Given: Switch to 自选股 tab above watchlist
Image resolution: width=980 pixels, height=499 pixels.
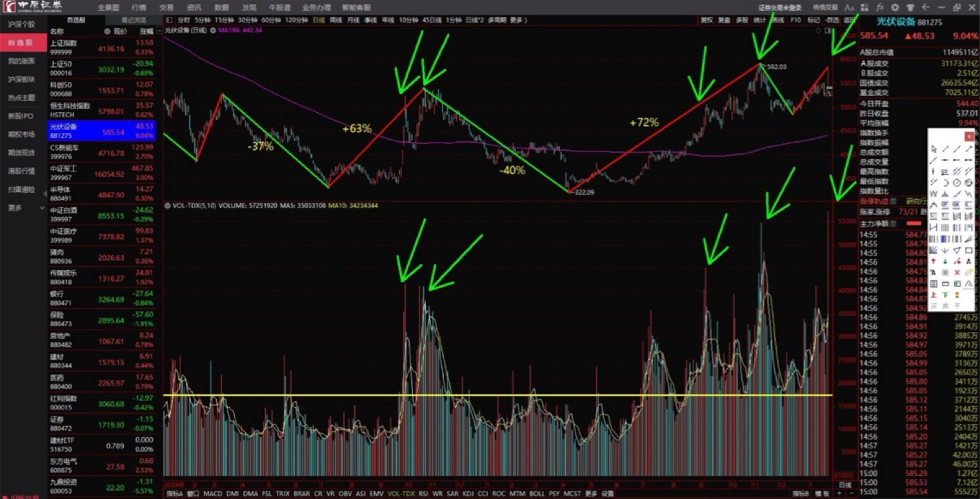Looking at the screenshot, I should 77,20.
